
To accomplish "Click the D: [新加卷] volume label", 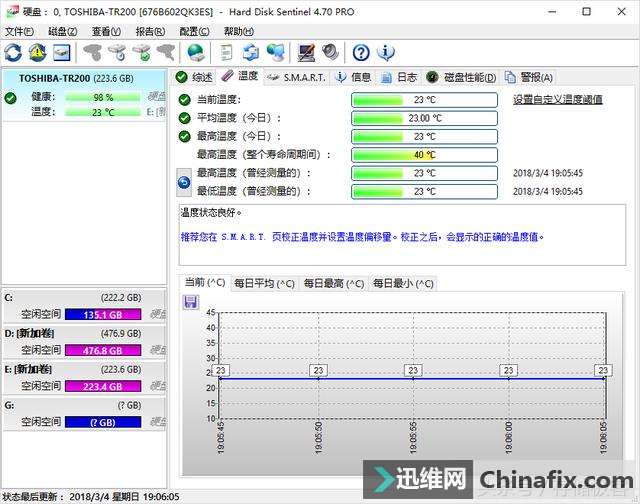I will pyautogui.click(x=29, y=333).
